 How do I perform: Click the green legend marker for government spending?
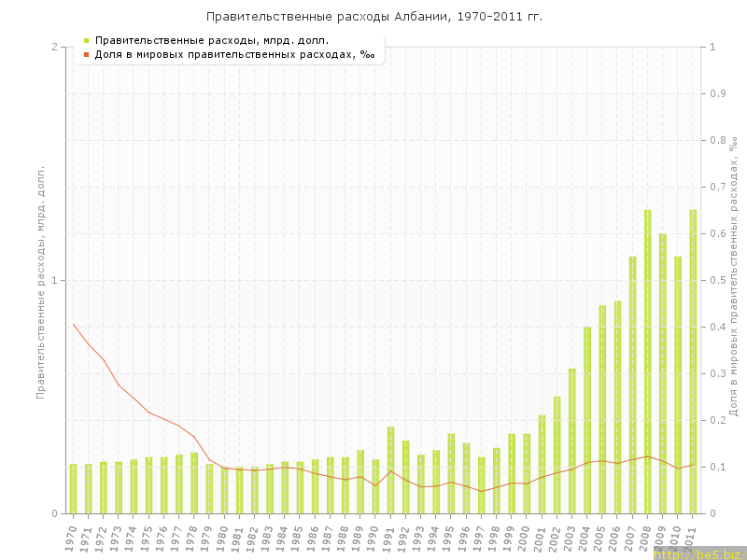coord(86,40)
